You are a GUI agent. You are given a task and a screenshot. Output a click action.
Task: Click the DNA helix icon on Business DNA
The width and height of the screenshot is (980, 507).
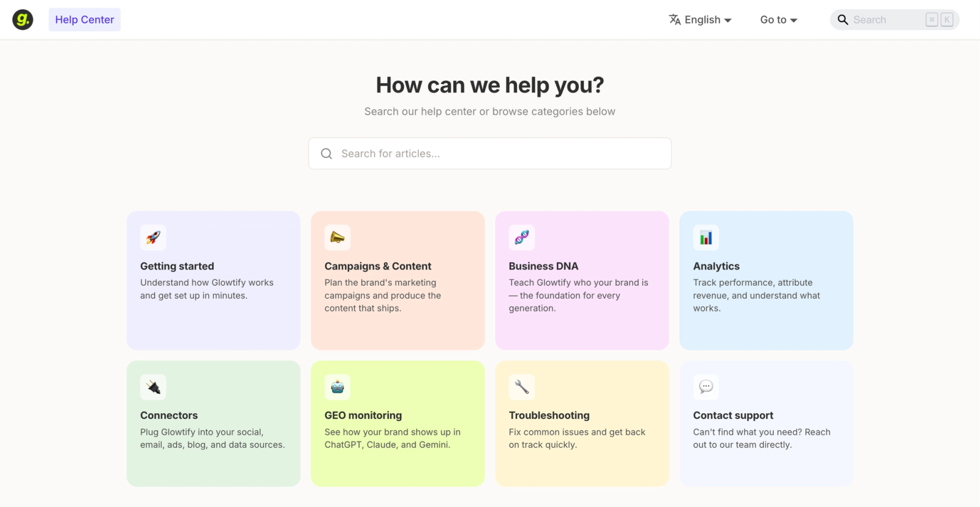522,238
